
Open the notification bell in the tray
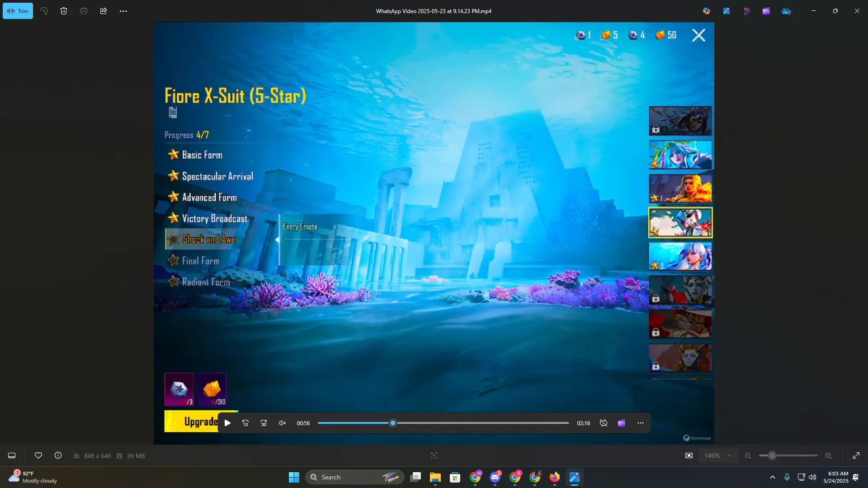[856, 477]
